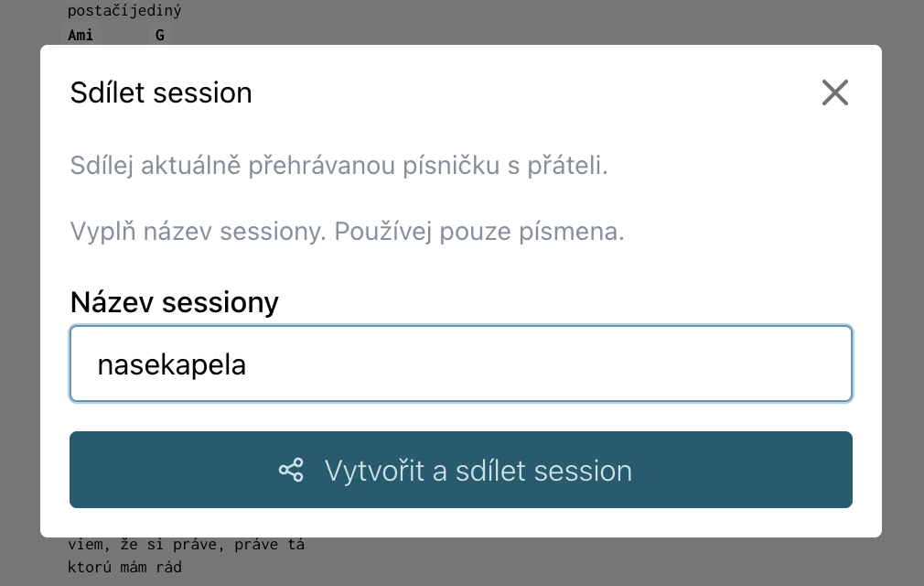Select the G chord label
Screen dimensions: 924x586
160,36
